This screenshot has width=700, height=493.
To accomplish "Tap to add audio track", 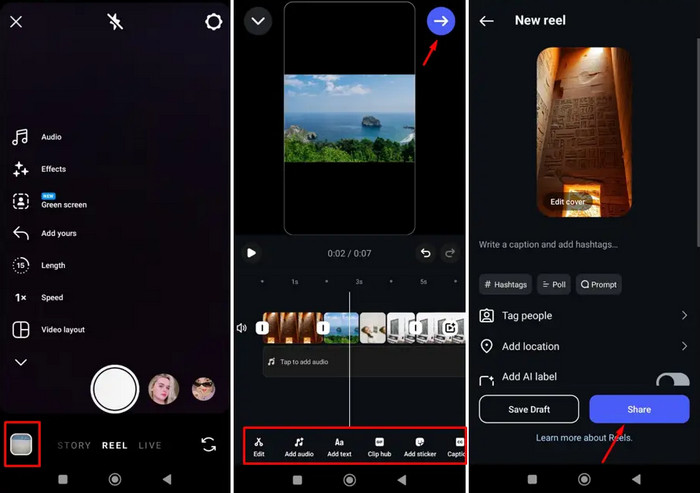I will [363, 362].
